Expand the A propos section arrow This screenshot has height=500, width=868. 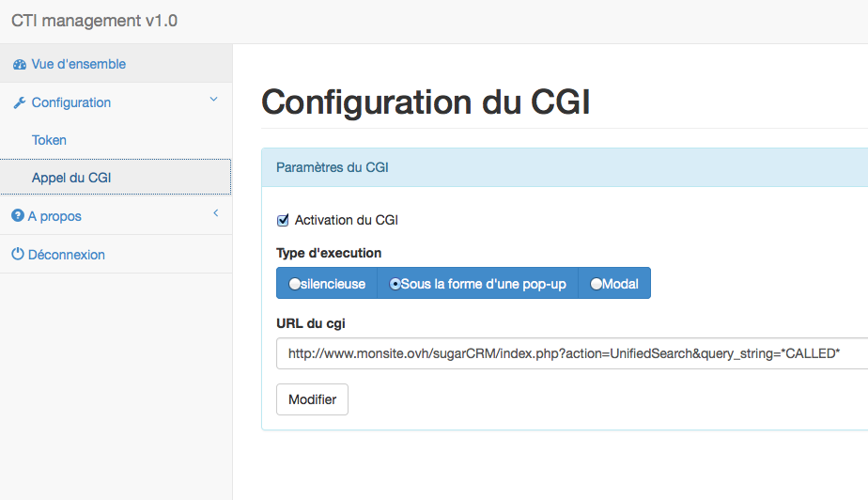point(215,213)
